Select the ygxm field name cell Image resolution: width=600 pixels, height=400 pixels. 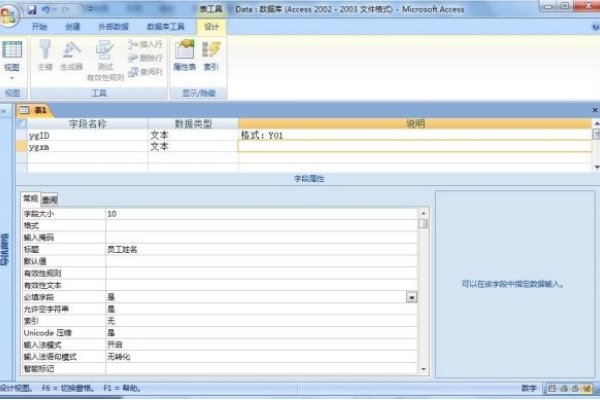tap(88, 147)
